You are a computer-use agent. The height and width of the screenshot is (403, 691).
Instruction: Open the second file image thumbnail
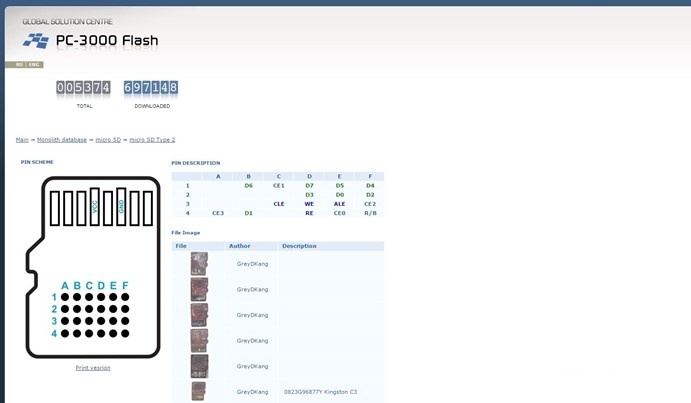coord(199,289)
